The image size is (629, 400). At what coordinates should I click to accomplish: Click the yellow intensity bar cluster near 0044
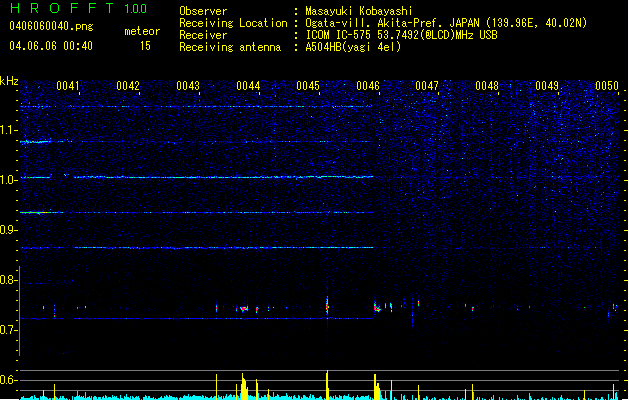pyautogui.click(x=244, y=386)
